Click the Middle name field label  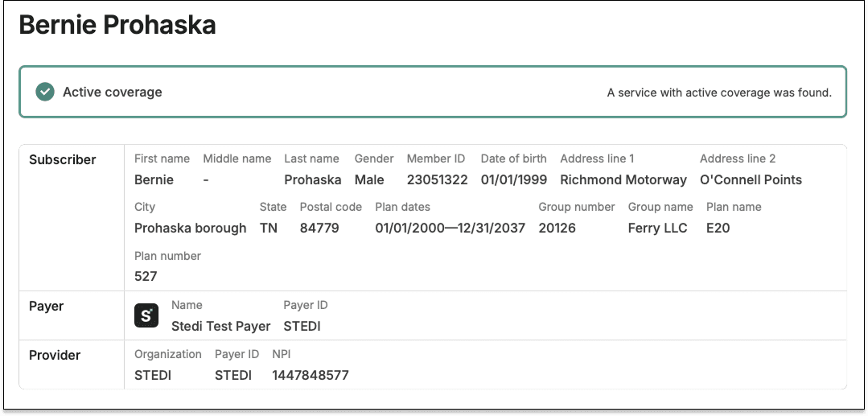point(237,159)
